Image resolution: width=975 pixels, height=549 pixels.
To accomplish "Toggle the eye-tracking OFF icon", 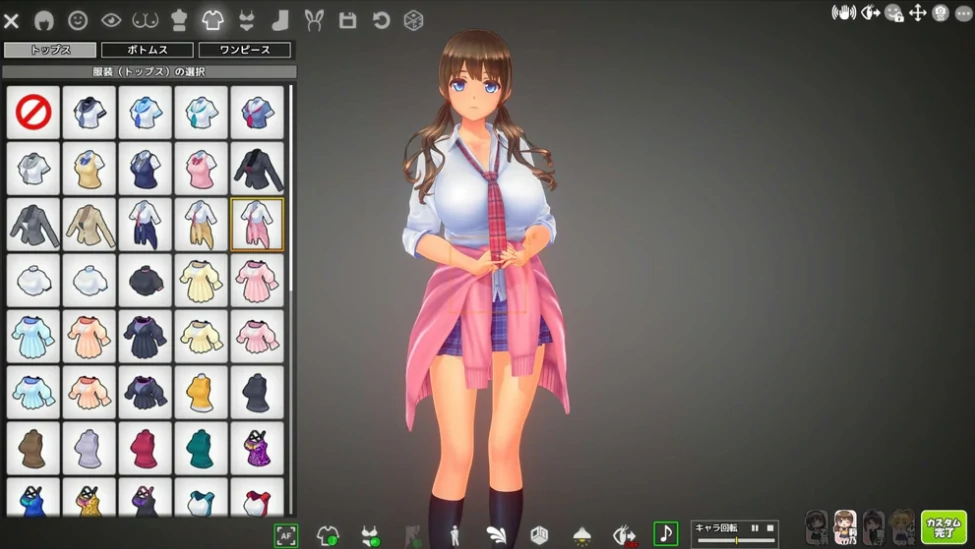I will click(x=625, y=536).
